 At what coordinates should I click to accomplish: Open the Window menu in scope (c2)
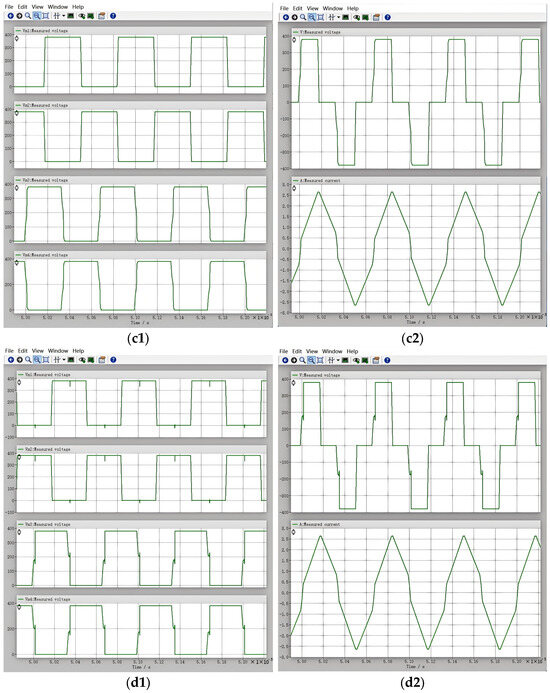[332, 8]
